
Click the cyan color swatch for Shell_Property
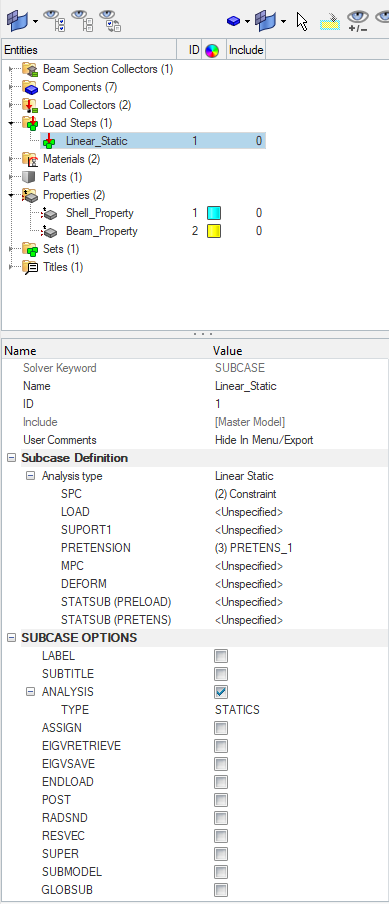tap(214, 213)
